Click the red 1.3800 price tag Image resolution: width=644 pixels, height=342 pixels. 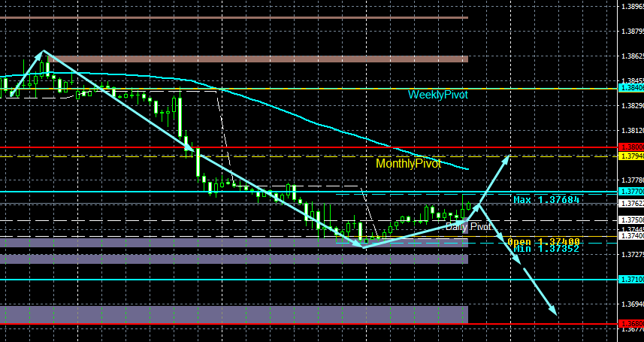point(631,147)
